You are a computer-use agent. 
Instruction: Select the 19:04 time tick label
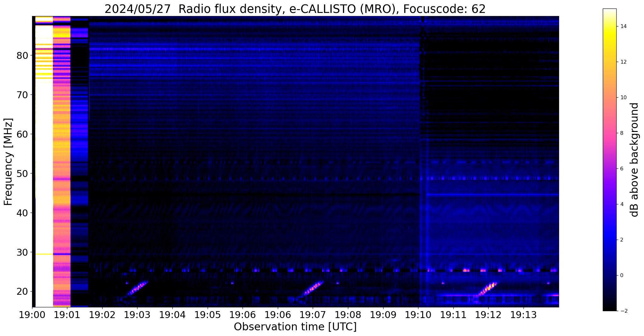(x=172, y=315)
